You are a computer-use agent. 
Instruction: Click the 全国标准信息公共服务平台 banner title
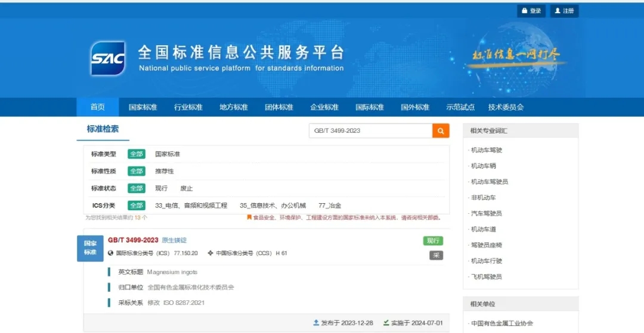tap(241, 52)
